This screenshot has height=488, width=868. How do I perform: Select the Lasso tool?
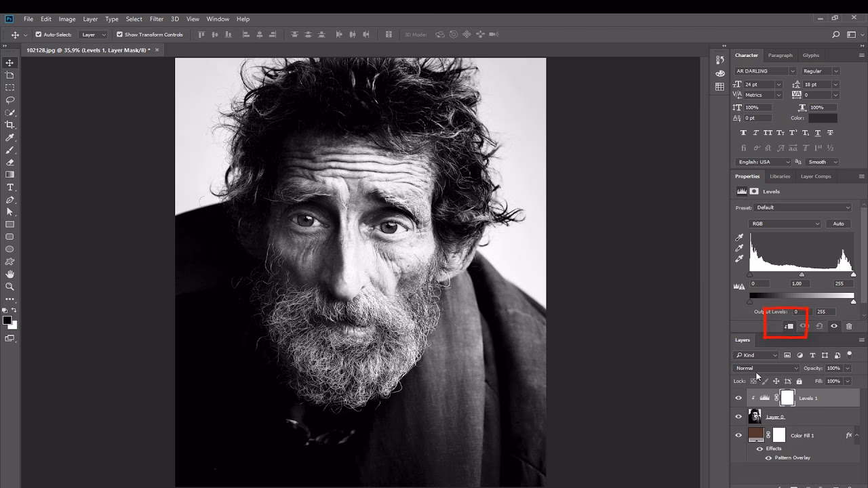tap(9, 100)
